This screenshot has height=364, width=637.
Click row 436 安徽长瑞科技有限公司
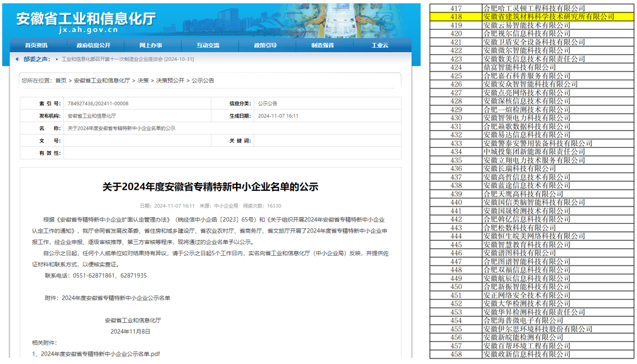click(x=519, y=168)
